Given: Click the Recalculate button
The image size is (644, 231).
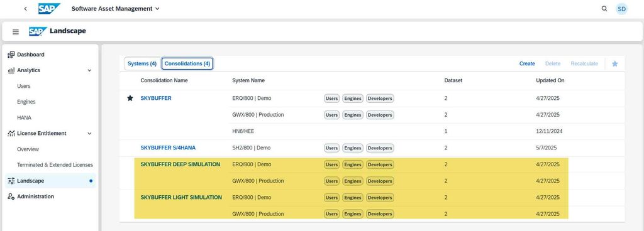Looking at the screenshot, I should point(584,64).
